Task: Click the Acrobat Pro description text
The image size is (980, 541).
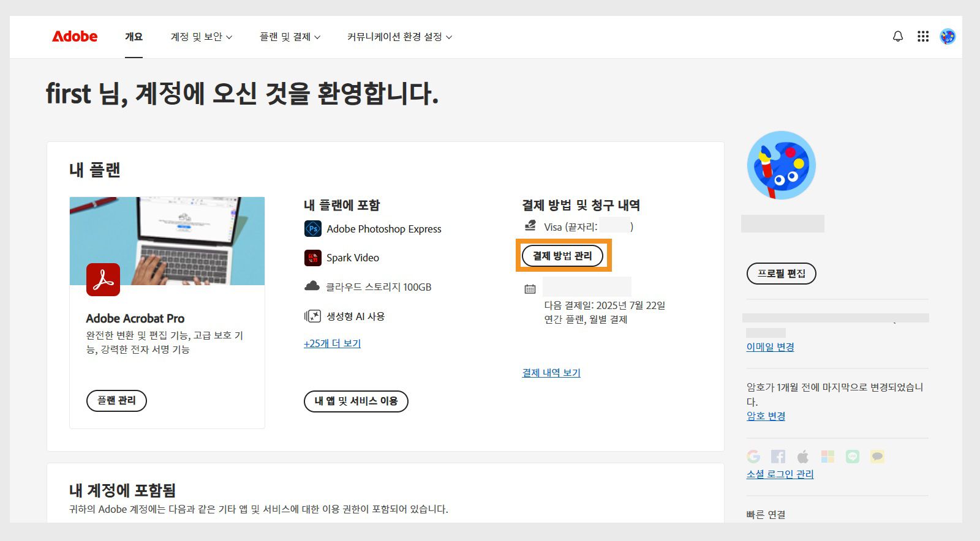Action: click(165, 342)
